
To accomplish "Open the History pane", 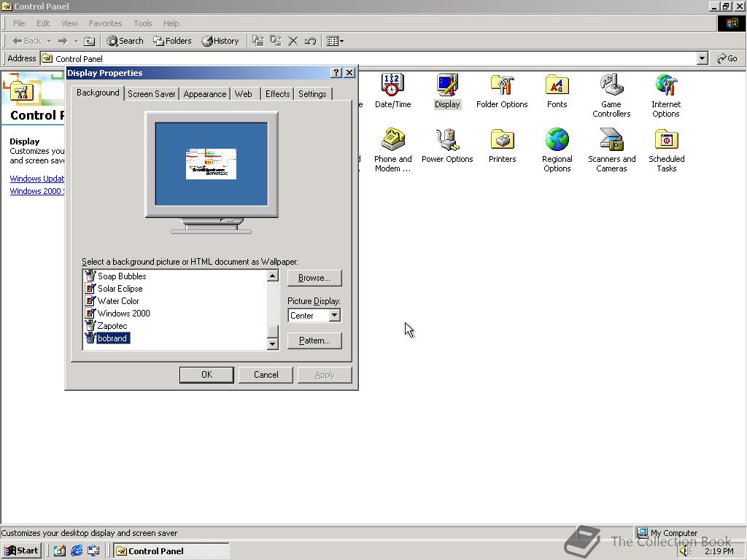I will 220,41.
